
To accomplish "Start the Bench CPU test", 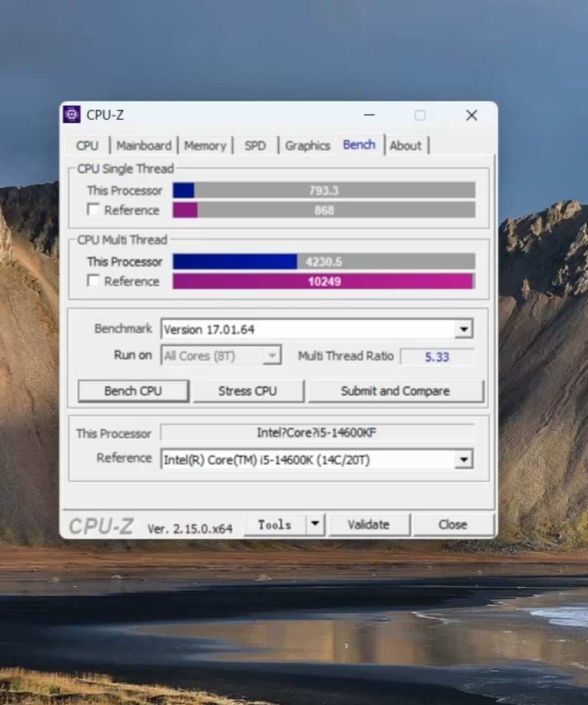I will pos(133,391).
